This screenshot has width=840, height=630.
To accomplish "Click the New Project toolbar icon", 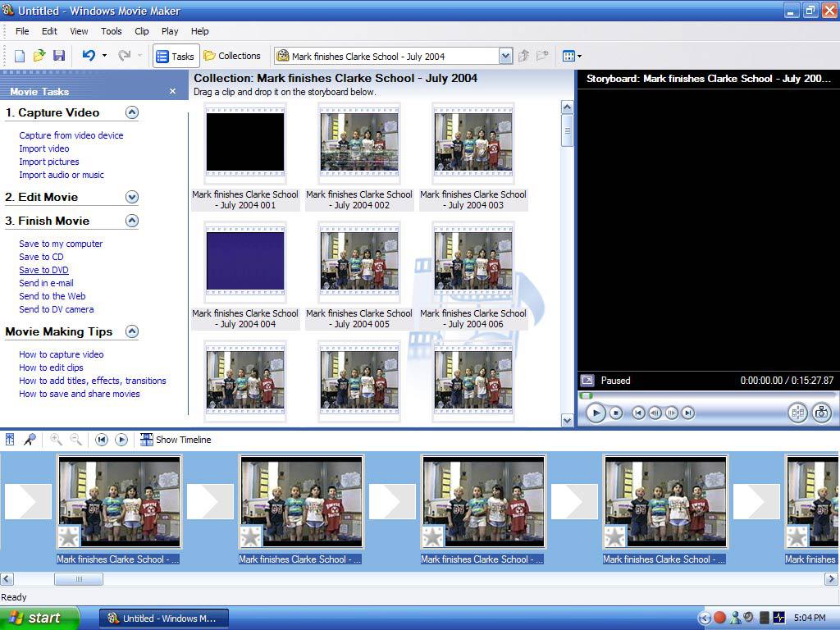I will point(20,56).
